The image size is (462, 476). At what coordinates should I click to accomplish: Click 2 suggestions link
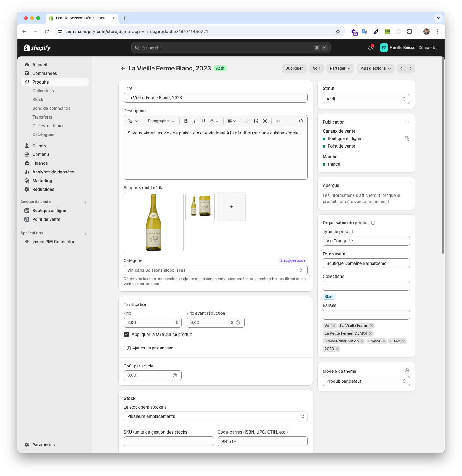(x=292, y=260)
